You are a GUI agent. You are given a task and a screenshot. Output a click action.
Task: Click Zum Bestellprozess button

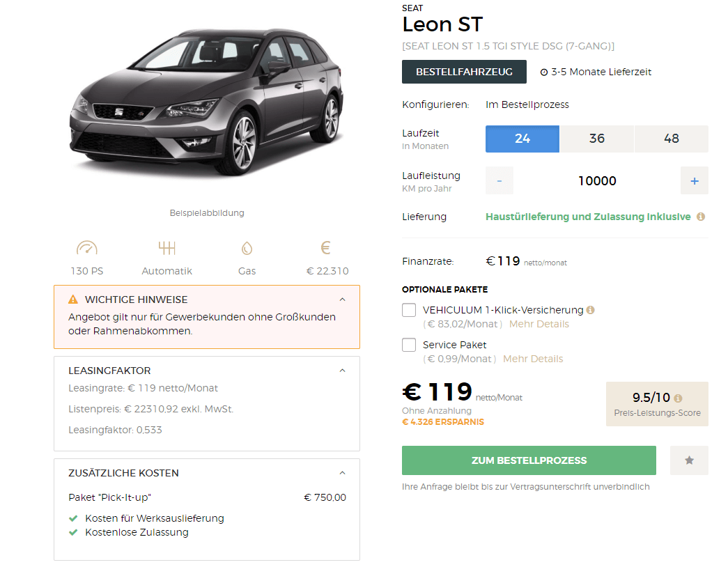point(529,460)
